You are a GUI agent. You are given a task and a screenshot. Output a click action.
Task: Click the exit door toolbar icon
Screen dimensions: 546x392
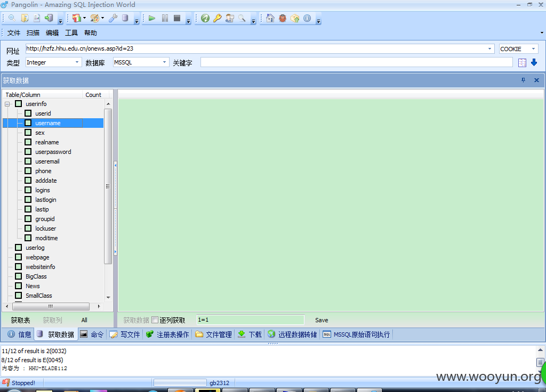[49, 18]
